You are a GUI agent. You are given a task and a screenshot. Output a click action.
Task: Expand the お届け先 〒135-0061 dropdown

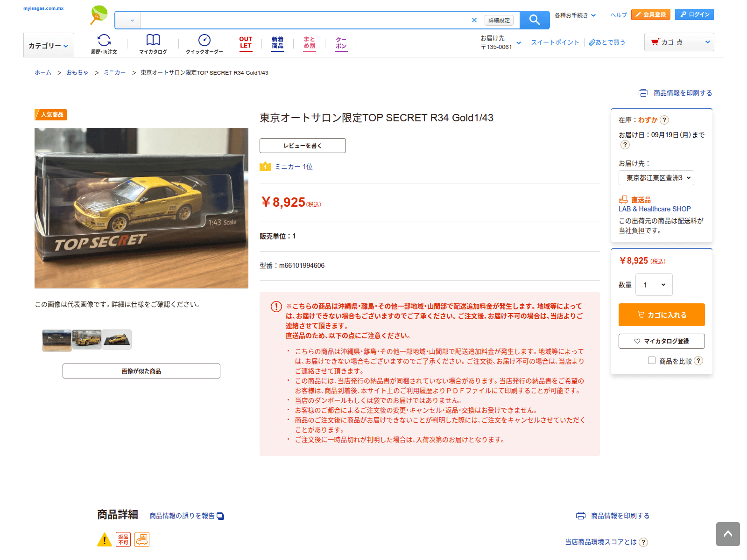point(501,42)
